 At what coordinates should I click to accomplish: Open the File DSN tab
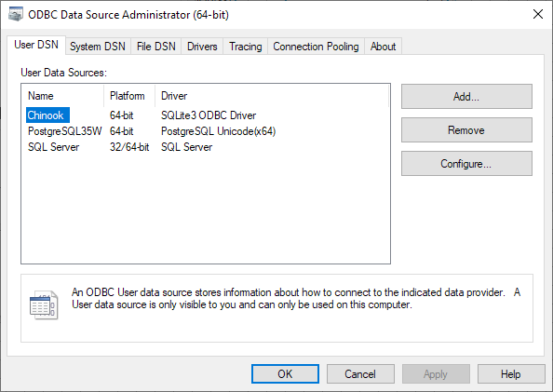click(156, 47)
